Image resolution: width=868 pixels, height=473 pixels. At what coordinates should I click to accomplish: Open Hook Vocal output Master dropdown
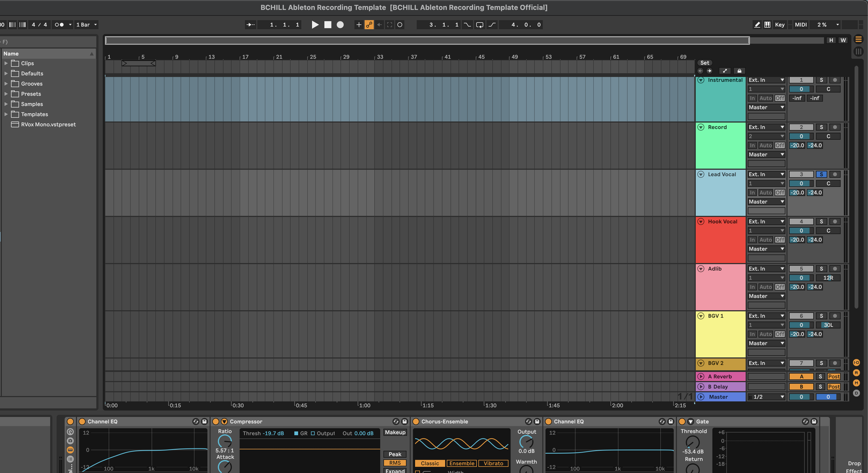(x=766, y=249)
